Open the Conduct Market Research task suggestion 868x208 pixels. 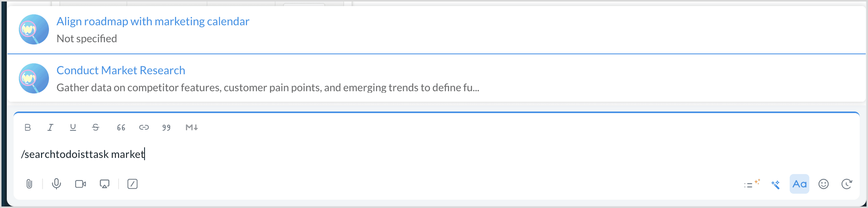[x=121, y=70]
